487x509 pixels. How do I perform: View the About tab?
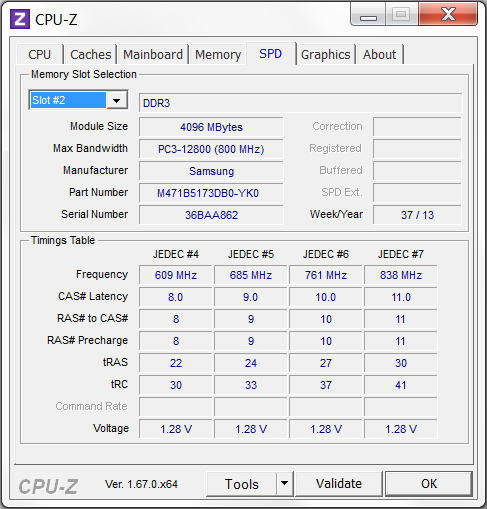click(x=380, y=54)
